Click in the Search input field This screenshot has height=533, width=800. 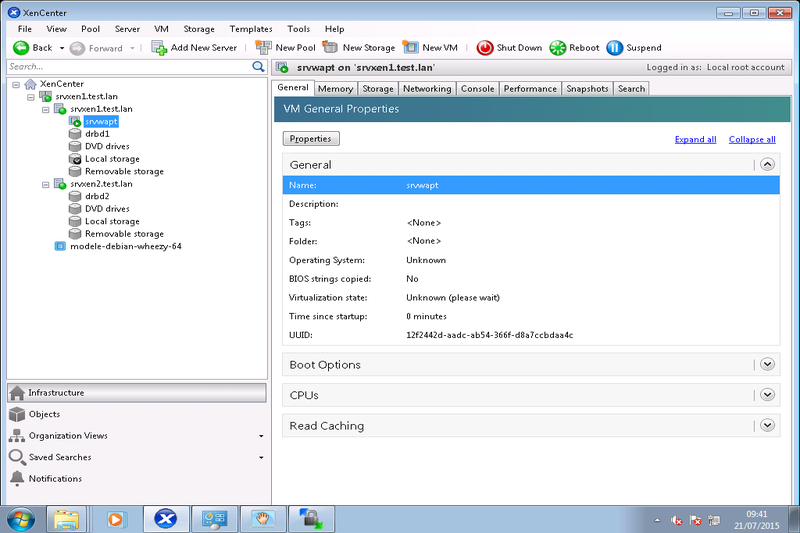(130, 67)
